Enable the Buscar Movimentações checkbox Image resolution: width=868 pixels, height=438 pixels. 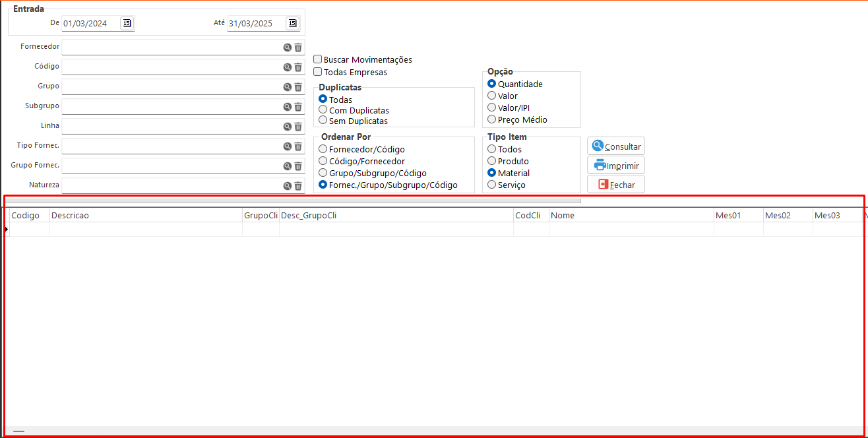pyautogui.click(x=318, y=59)
